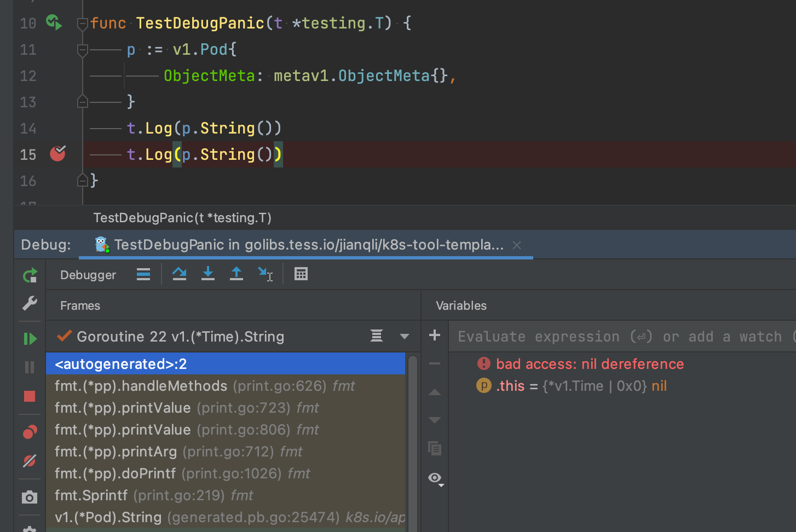Image resolution: width=796 pixels, height=532 pixels.
Task: Click the fold end marker on line 13
Action: point(83,101)
